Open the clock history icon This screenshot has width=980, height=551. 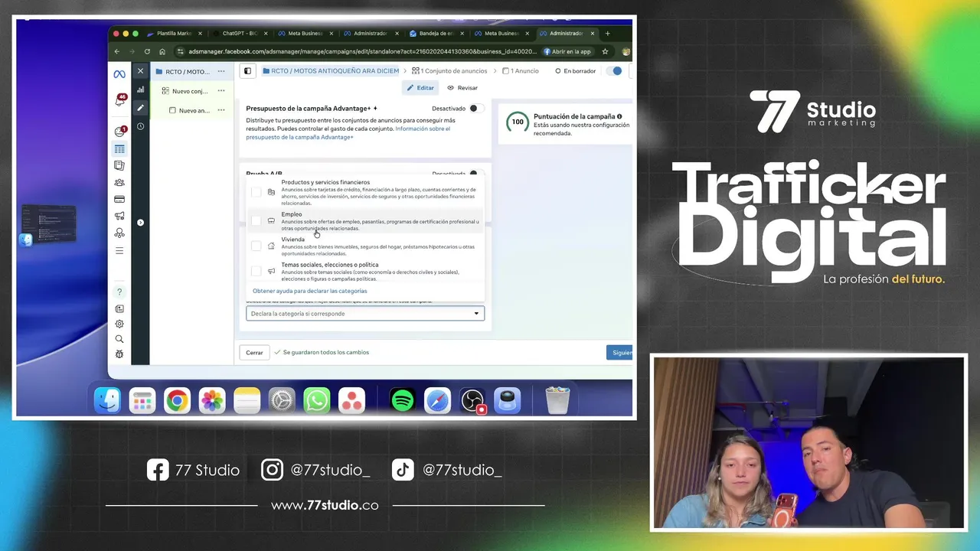pos(140,126)
